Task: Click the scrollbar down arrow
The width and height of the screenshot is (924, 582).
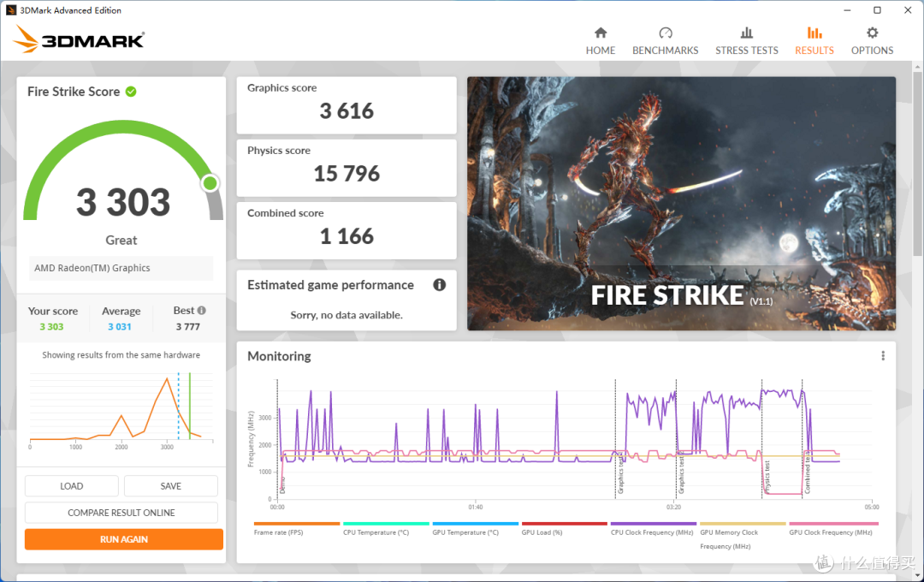Action: click(x=918, y=575)
